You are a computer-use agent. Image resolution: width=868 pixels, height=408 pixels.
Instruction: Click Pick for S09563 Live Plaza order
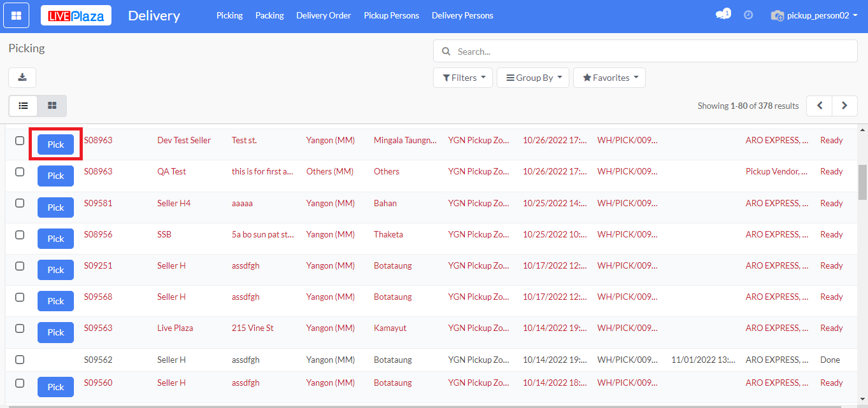click(x=55, y=332)
